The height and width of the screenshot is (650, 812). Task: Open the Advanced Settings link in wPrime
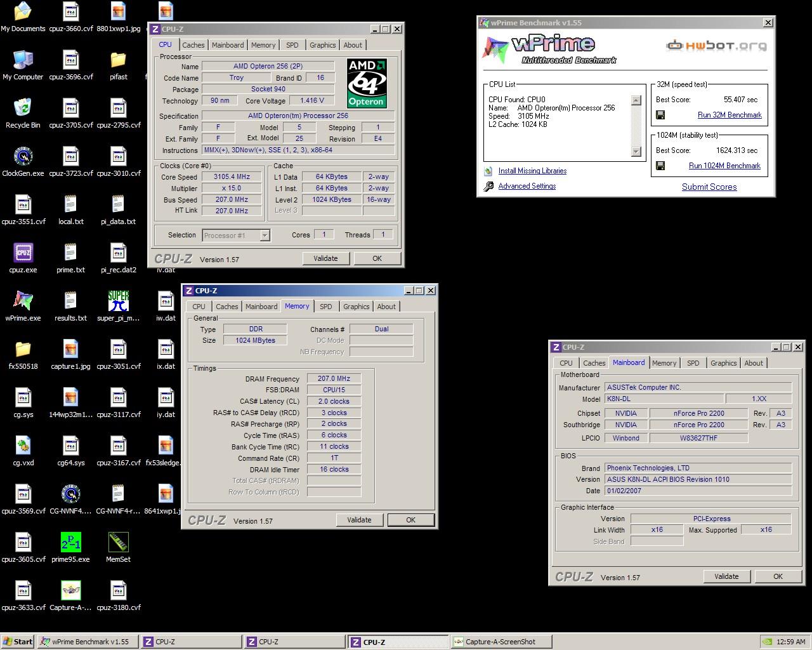coord(527,186)
